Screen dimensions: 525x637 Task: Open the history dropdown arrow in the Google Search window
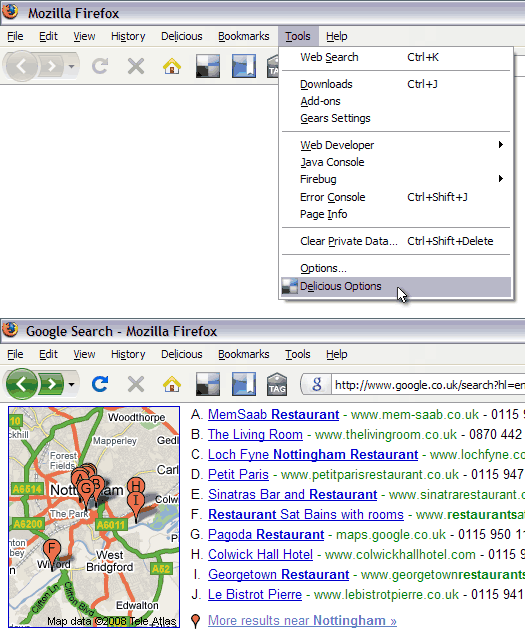click(x=72, y=384)
